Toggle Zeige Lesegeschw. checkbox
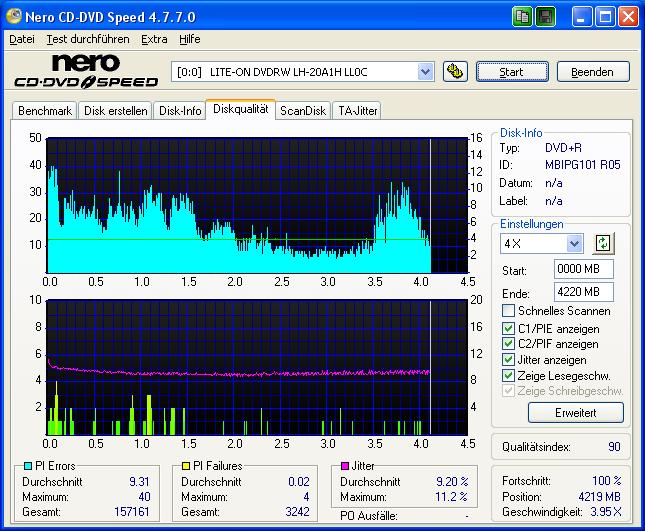This screenshot has width=645, height=531. pyautogui.click(x=508, y=375)
